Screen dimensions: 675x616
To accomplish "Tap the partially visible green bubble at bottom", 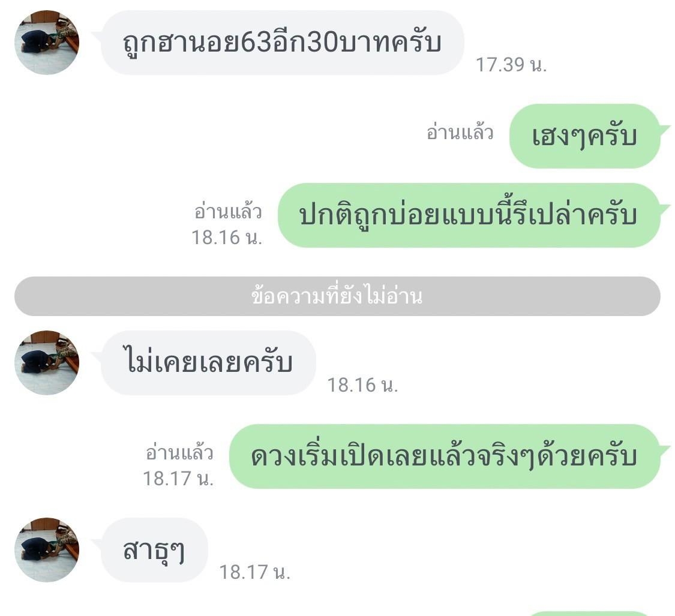I will [589, 614].
